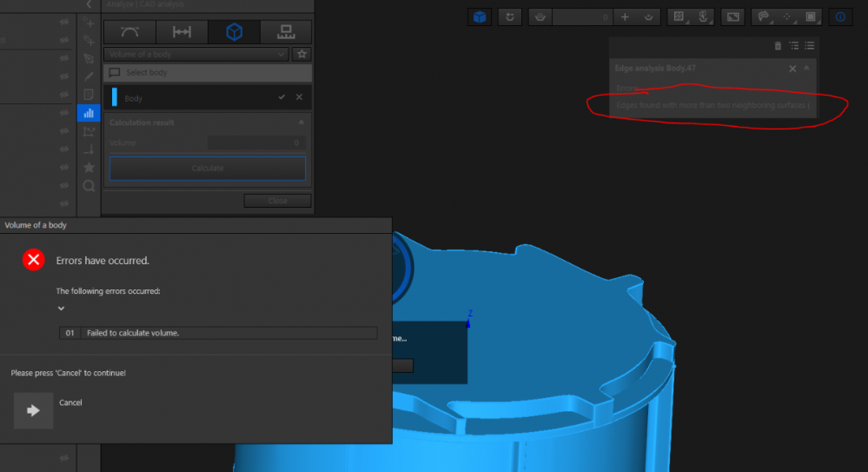Select the curve analysis tab icon
Viewport: 868px width, 472px height.
(x=129, y=32)
